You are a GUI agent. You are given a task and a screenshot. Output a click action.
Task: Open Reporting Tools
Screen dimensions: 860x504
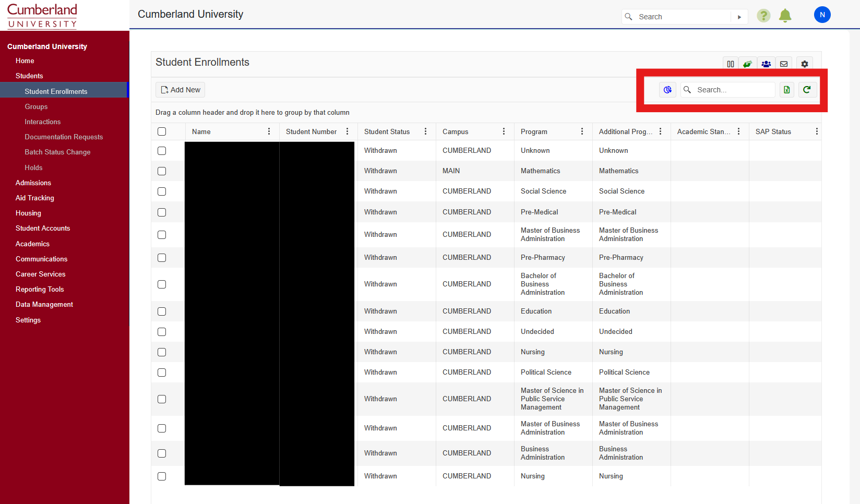40,289
